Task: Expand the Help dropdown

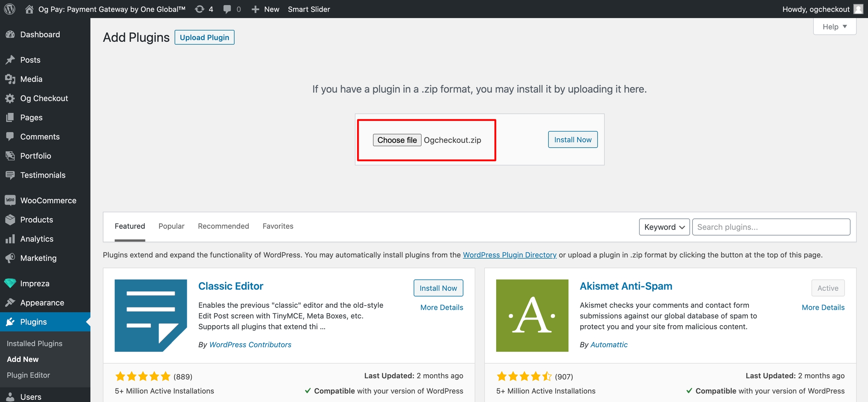Action: coord(834,27)
